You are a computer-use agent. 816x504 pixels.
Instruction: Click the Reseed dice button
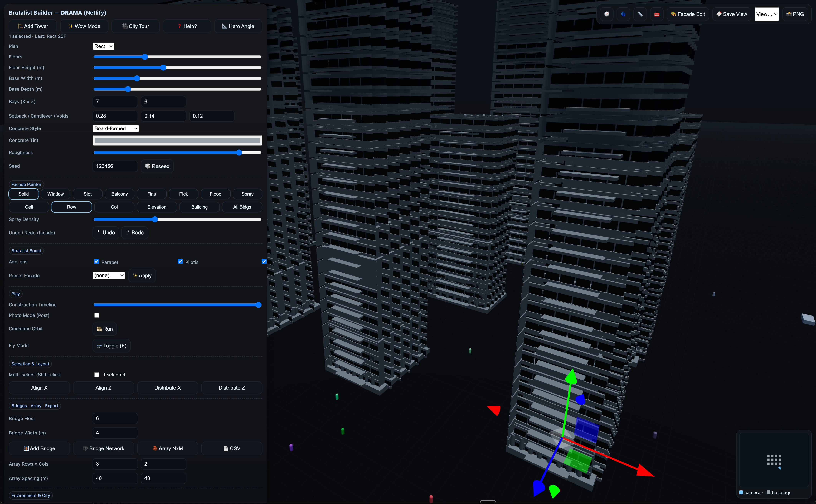pos(157,166)
